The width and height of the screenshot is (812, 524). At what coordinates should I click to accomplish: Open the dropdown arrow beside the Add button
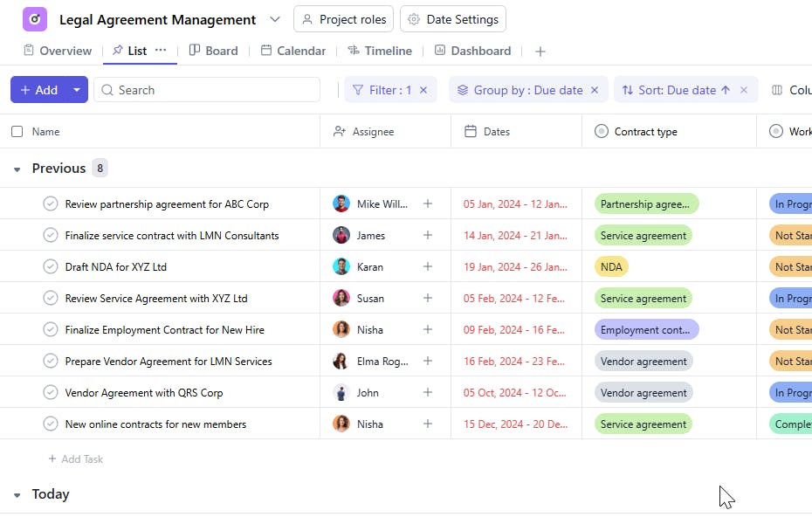coord(77,90)
